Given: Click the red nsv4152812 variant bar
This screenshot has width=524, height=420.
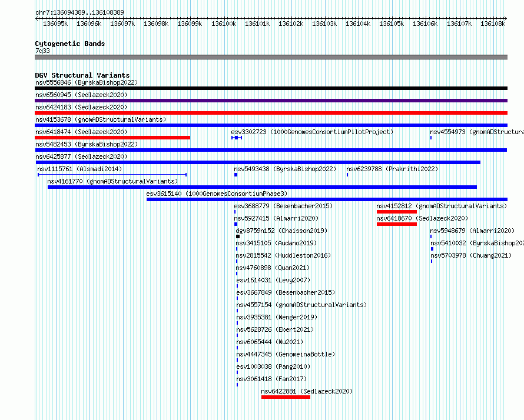Looking at the screenshot, I should pyautogui.click(x=397, y=212).
